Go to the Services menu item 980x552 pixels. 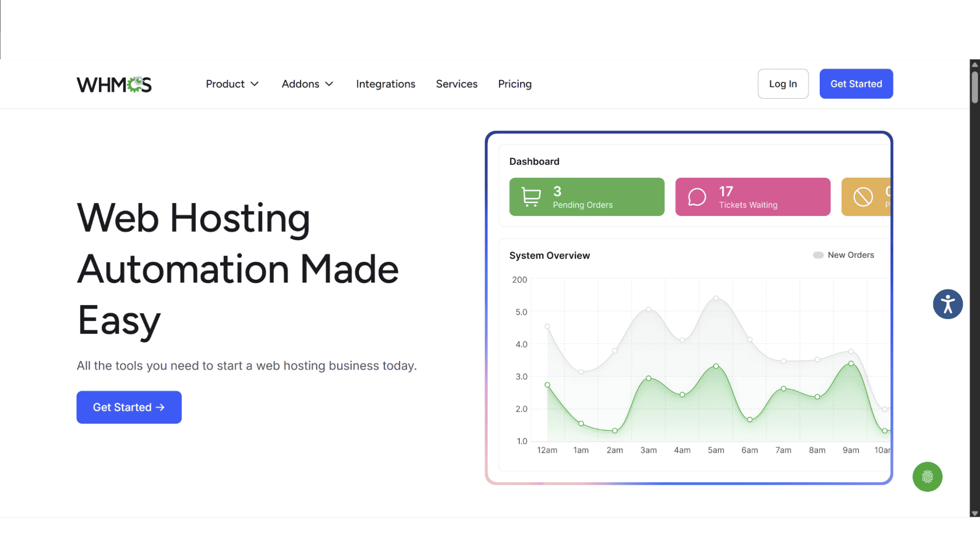456,84
